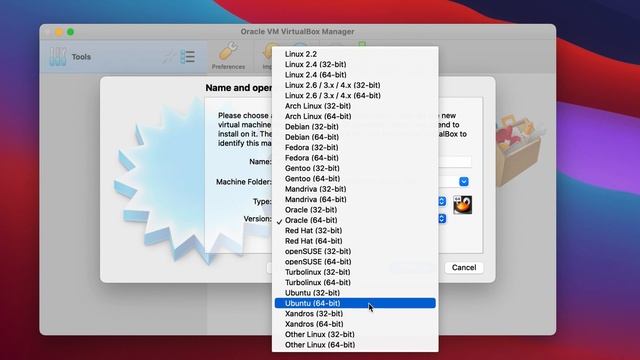
Task: Choose Linux 2.4 (32-bit) option
Action: pyautogui.click(x=355, y=64)
